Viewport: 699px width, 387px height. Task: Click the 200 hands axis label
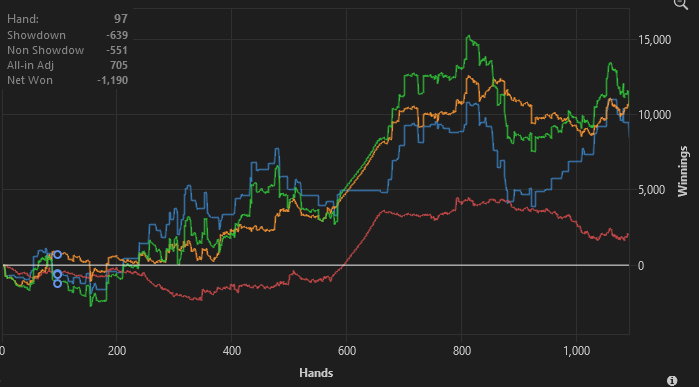[117, 350]
